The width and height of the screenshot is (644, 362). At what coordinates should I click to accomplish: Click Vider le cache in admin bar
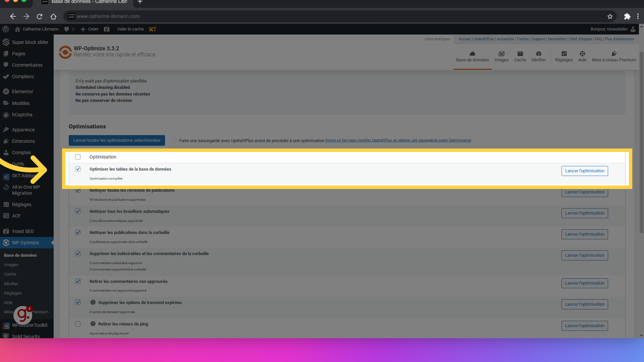coord(130,29)
